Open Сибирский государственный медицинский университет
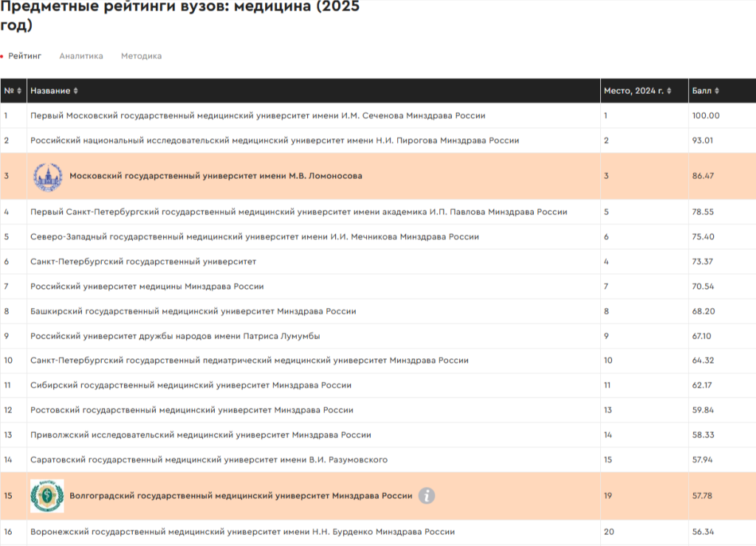 point(191,386)
